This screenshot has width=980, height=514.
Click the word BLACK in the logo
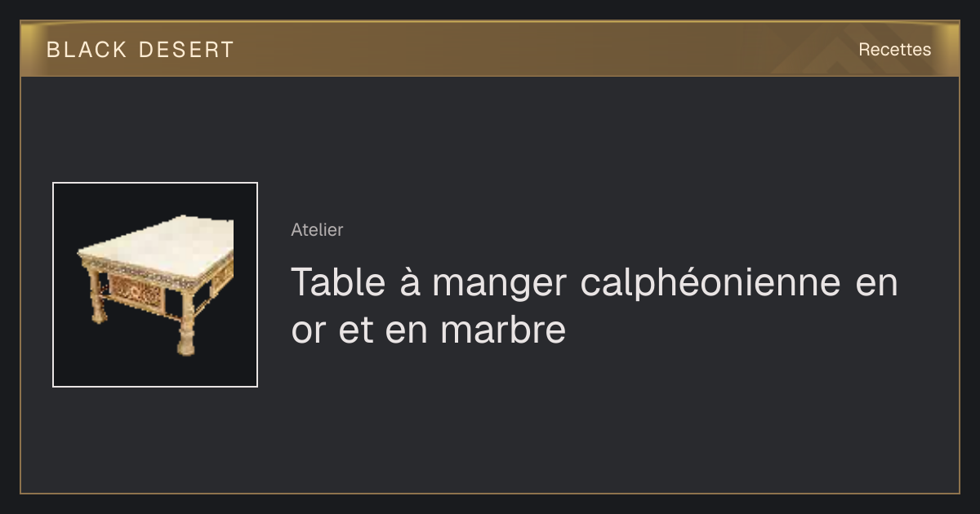[x=87, y=50]
